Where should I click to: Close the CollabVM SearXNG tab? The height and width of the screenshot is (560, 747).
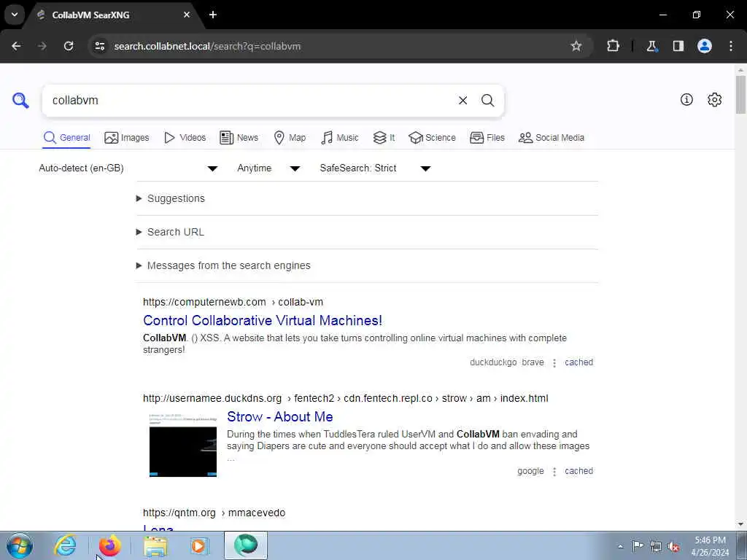click(187, 15)
